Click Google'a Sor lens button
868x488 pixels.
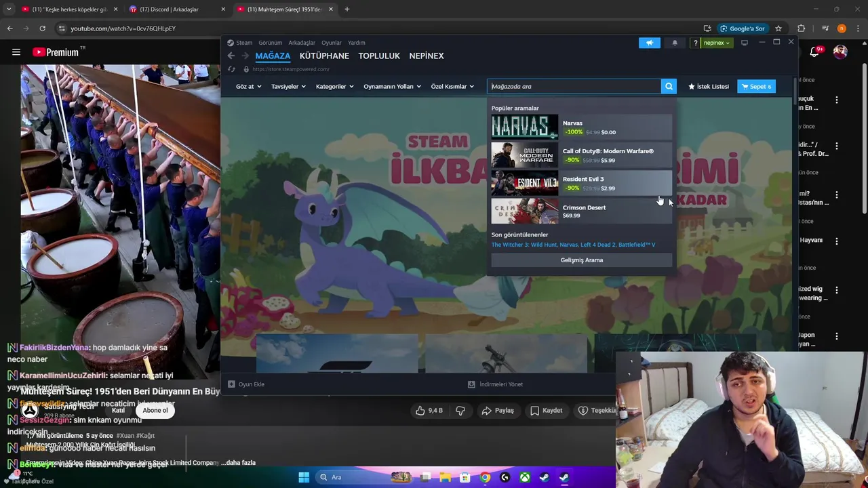pyautogui.click(x=743, y=28)
